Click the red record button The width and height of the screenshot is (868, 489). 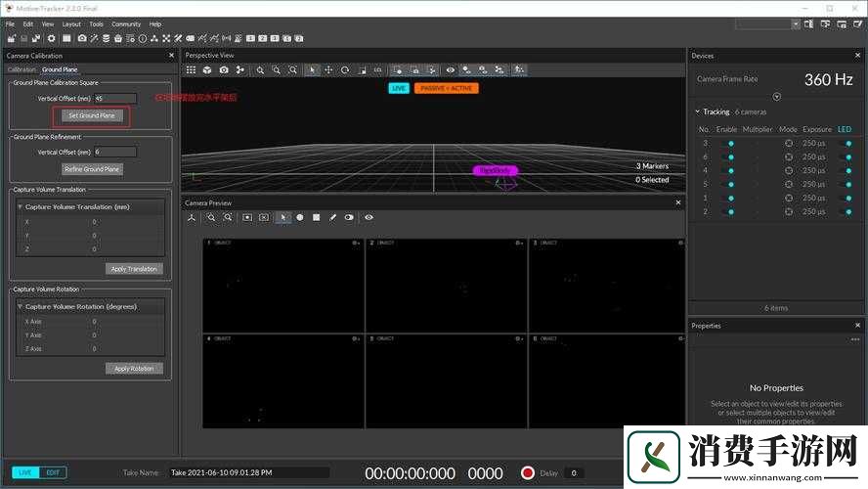[x=528, y=473]
